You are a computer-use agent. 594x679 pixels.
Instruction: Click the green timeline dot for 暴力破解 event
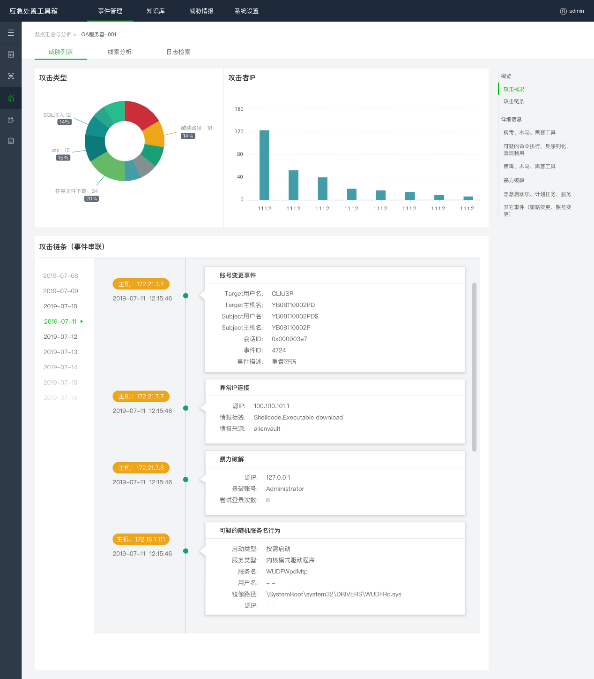(x=186, y=479)
